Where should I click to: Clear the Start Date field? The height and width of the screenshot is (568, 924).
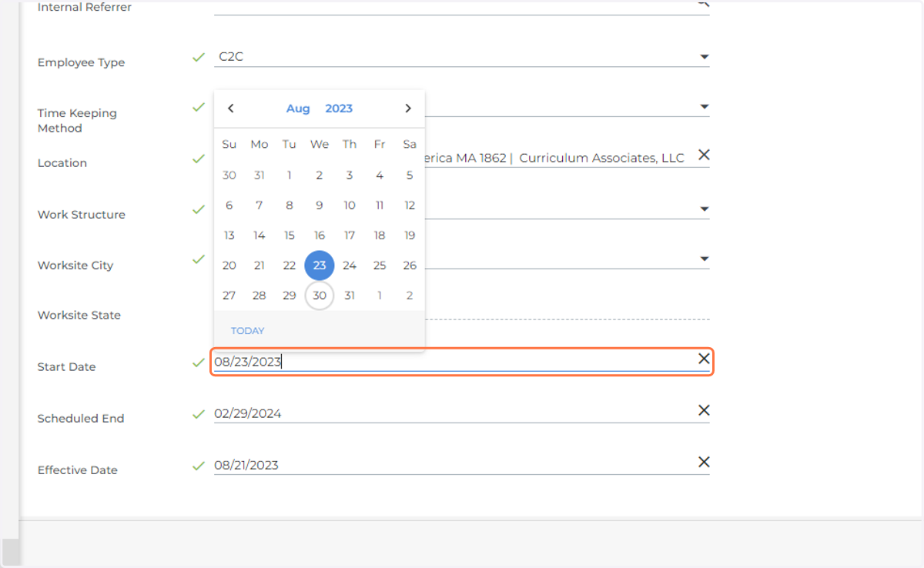click(703, 359)
